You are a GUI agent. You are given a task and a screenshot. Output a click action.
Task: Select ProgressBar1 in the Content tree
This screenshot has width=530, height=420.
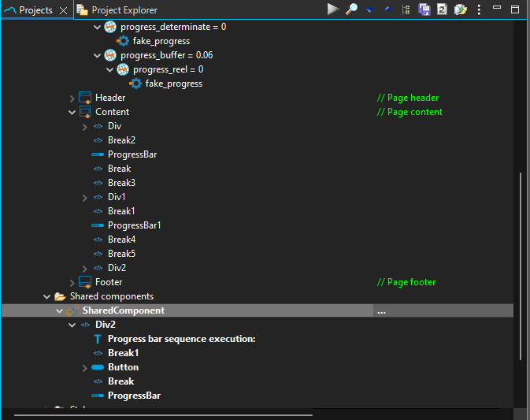[134, 225]
